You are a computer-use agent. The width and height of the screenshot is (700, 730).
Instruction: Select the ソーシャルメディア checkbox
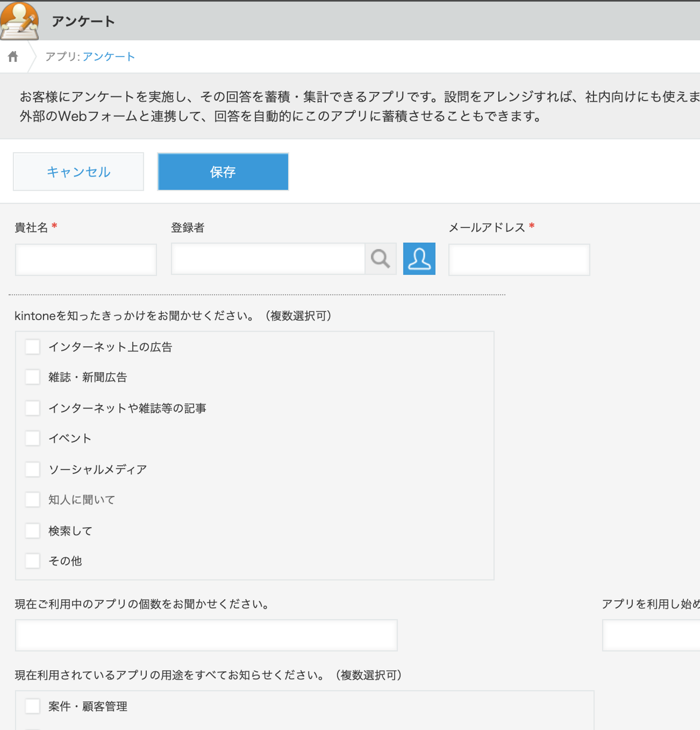click(x=33, y=469)
